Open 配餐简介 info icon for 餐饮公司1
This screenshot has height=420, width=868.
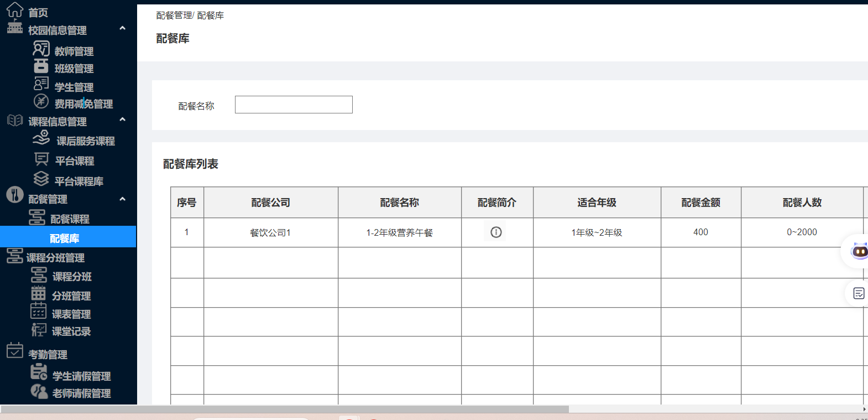(496, 232)
